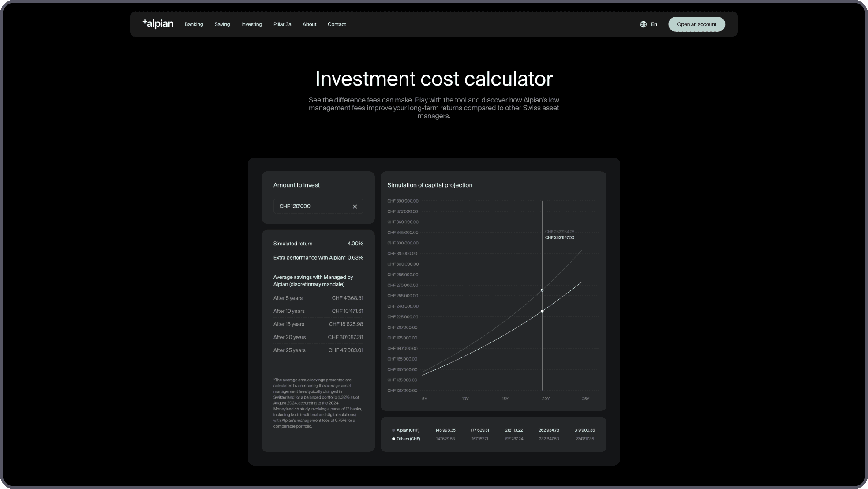Screen dimensions: 868x489
Task: Click the 10Y label on chart axis
Action: point(465,399)
